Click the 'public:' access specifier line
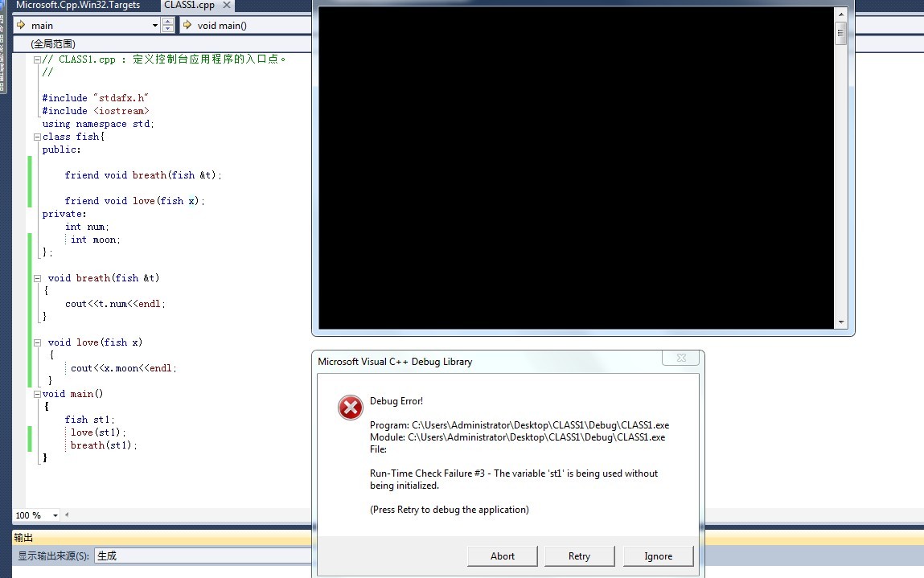The width and height of the screenshot is (924, 578). [x=61, y=150]
